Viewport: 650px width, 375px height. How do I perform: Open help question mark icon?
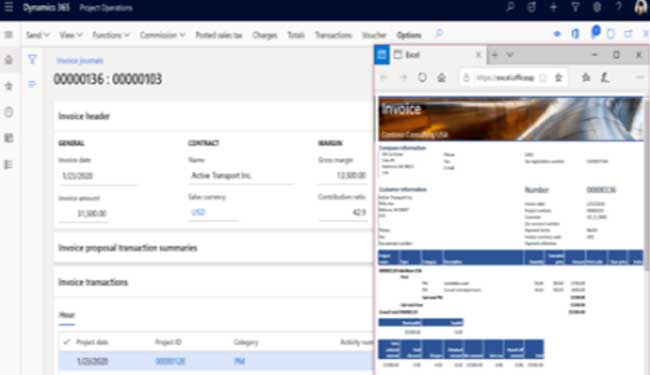tap(618, 7)
